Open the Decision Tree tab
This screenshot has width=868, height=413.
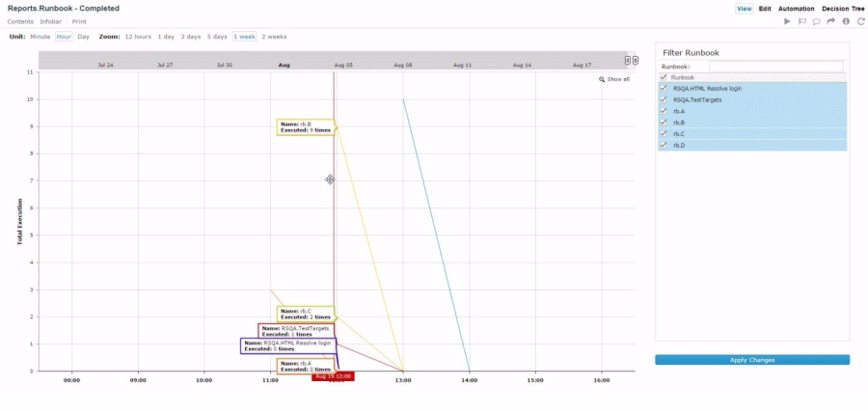[843, 9]
